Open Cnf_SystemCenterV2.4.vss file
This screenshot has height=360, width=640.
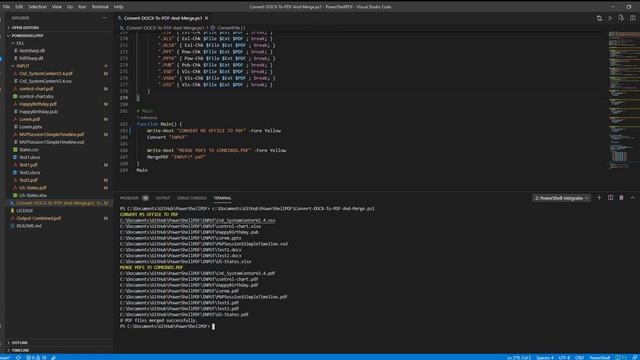45,81
